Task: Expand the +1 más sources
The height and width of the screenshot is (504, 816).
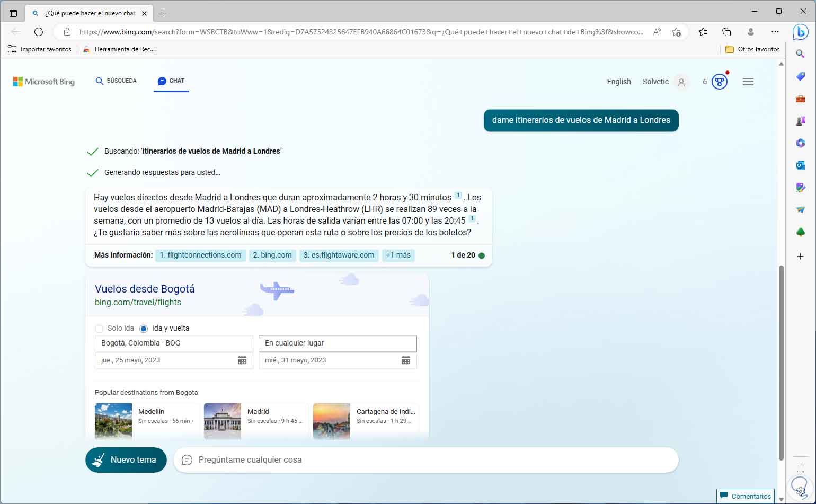Action: point(398,255)
